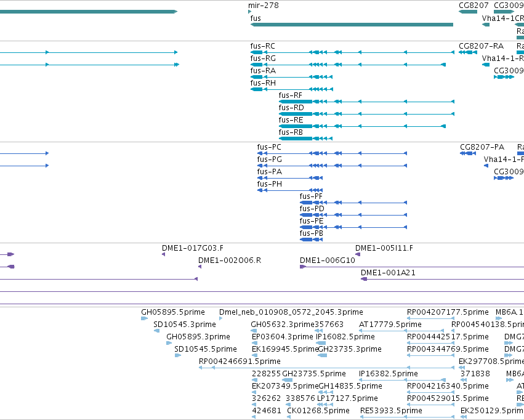524x420 pixels.
Task: Select the GH14835.5prime EST label
Action: pos(350,386)
